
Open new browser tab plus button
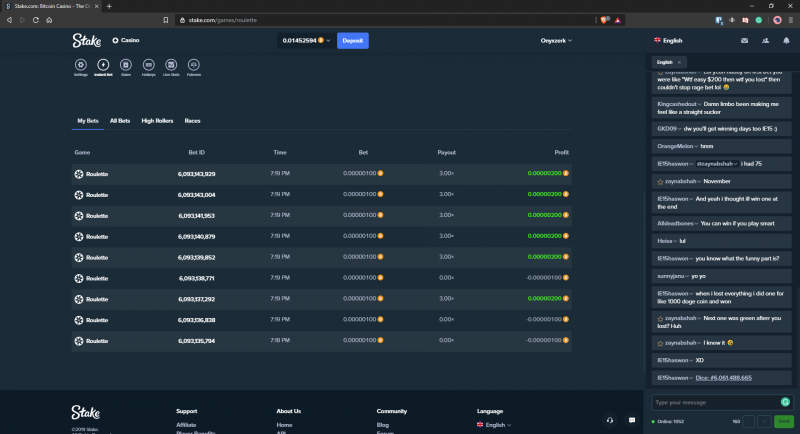pos(109,6)
